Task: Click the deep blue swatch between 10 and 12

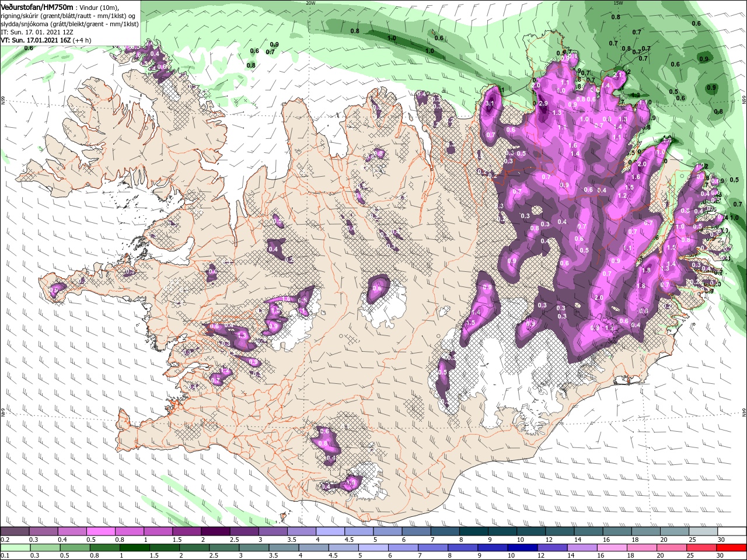Action: tap(523, 547)
